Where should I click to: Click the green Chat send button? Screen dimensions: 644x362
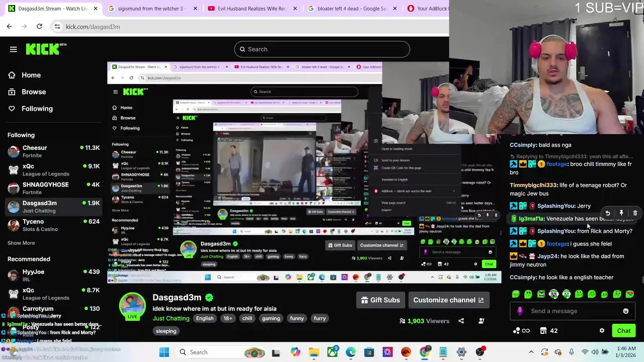(623, 330)
